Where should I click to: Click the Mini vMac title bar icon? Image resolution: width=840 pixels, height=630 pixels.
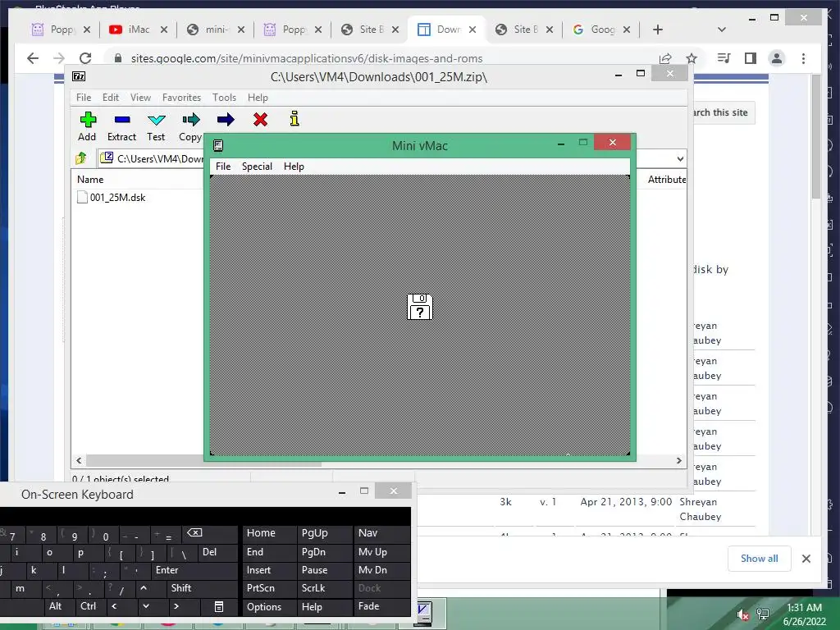218,145
